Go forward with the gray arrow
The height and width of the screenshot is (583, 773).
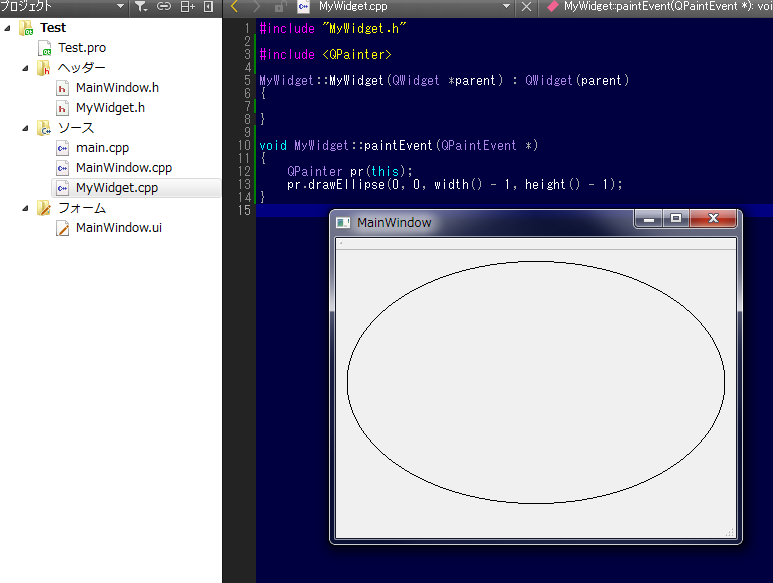point(256,6)
